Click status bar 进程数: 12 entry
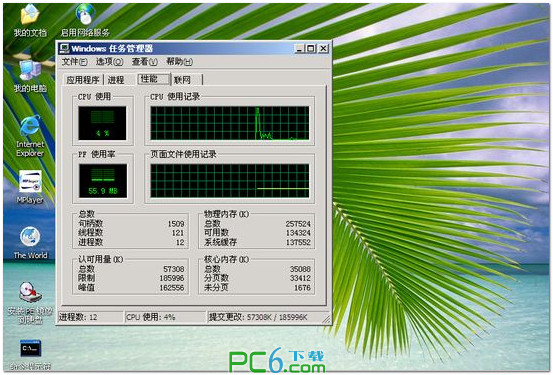The height and width of the screenshot is (375, 553). pos(90,317)
